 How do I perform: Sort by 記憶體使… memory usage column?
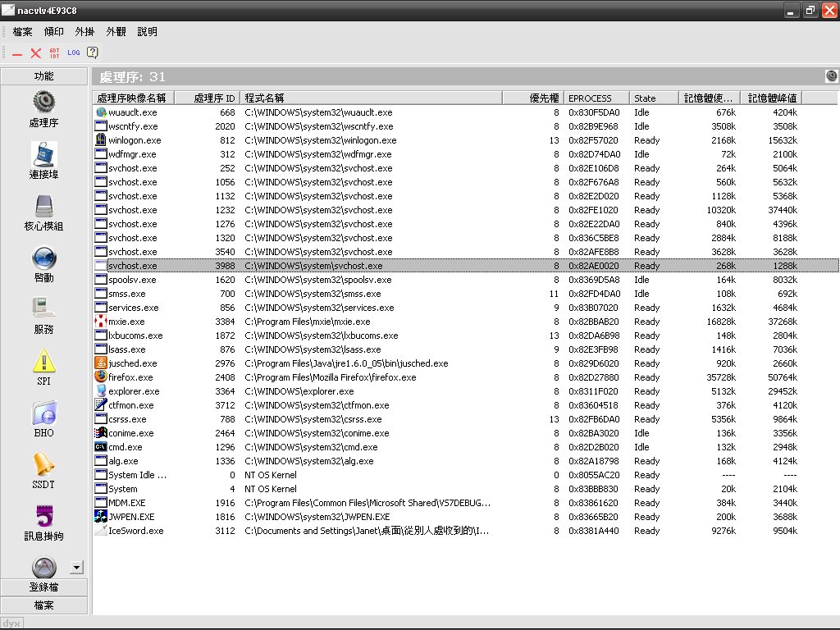710,98
